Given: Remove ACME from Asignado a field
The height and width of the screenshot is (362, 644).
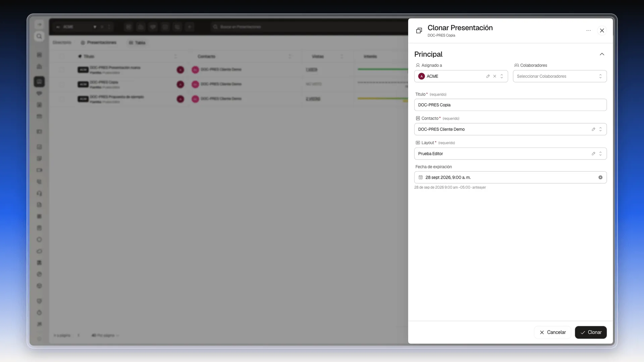Looking at the screenshot, I should 494,76.
